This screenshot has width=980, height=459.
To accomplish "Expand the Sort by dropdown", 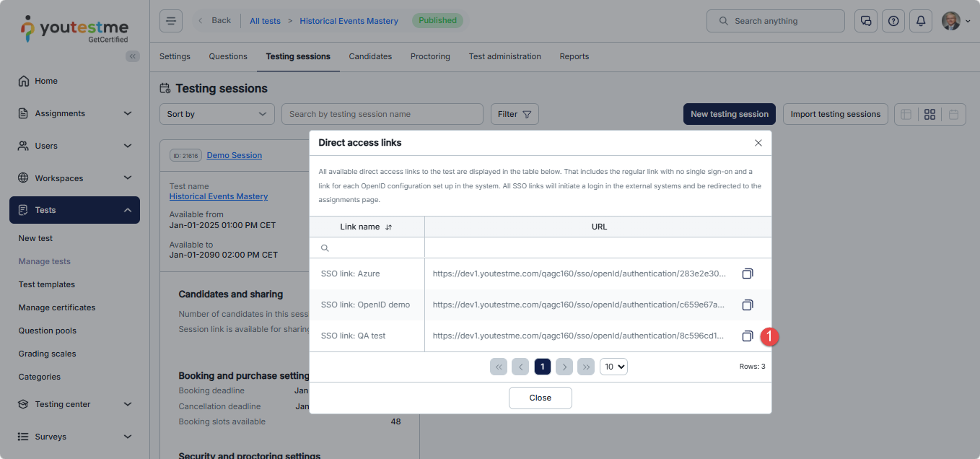I will (216, 114).
